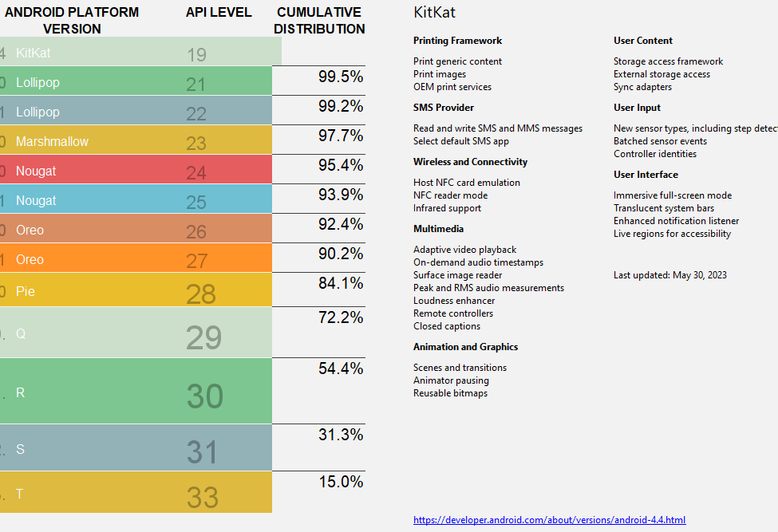Pick the Pie API 28 row
This screenshot has width=778, height=532.
136,290
